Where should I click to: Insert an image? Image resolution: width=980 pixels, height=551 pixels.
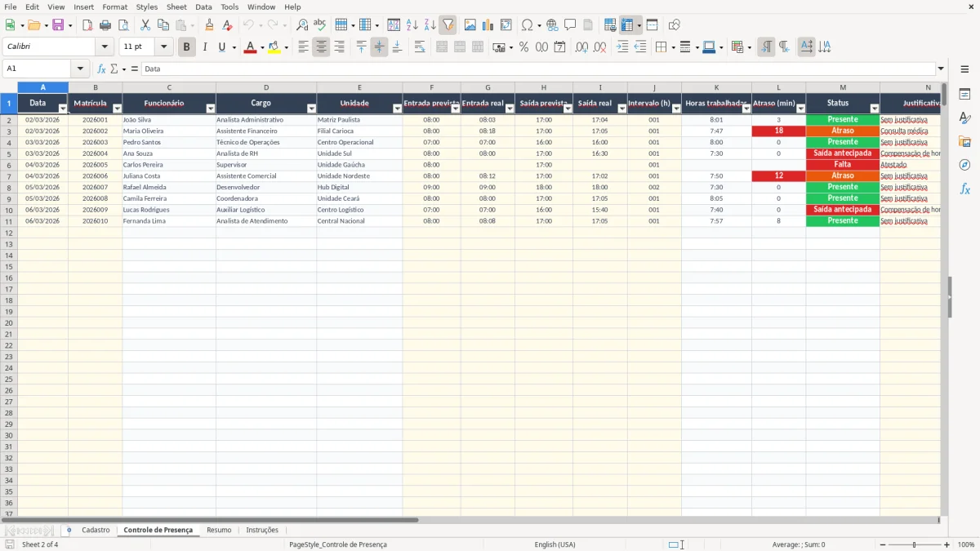[470, 25]
